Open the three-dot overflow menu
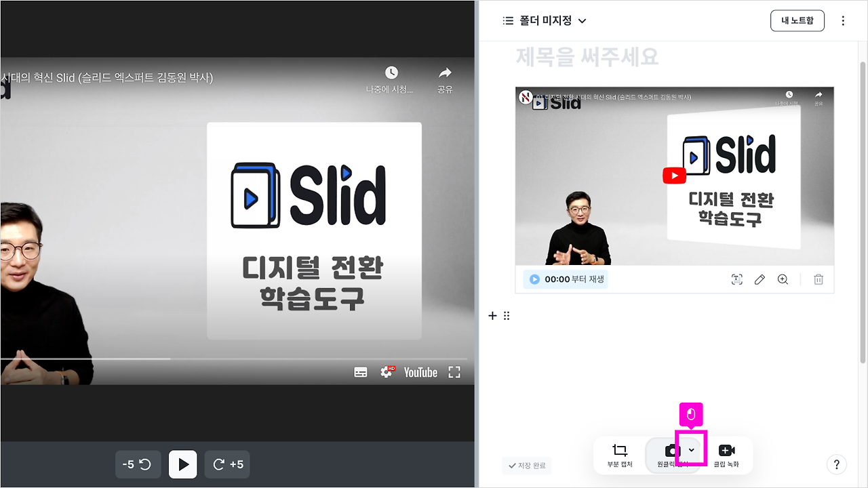 (x=843, y=20)
